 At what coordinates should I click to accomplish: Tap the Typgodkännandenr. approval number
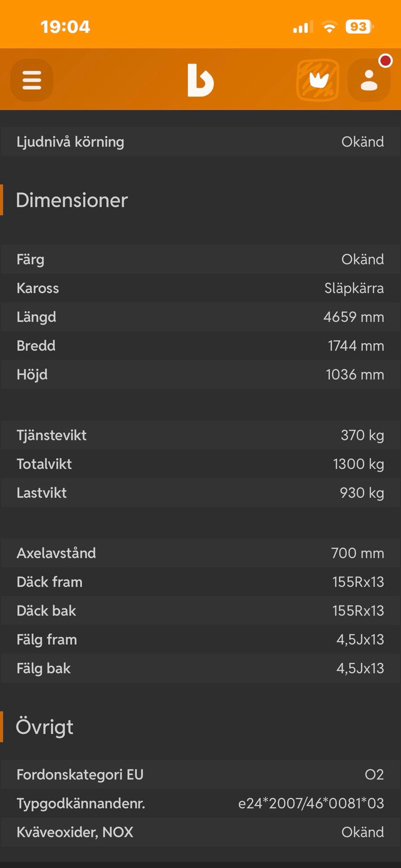tap(311, 803)
